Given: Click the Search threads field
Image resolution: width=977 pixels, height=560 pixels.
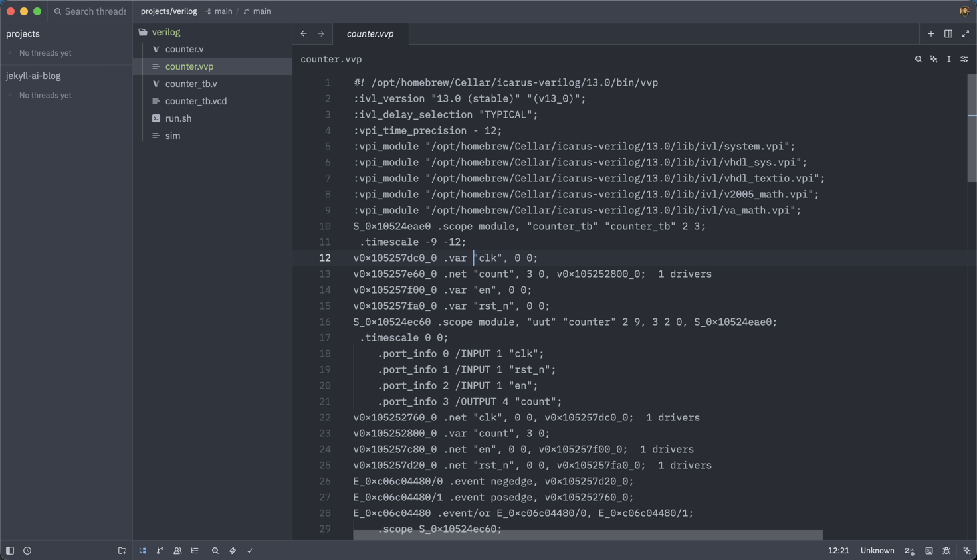Looking at the screenshot, I should pyautogui.click(x=90, y=11).
